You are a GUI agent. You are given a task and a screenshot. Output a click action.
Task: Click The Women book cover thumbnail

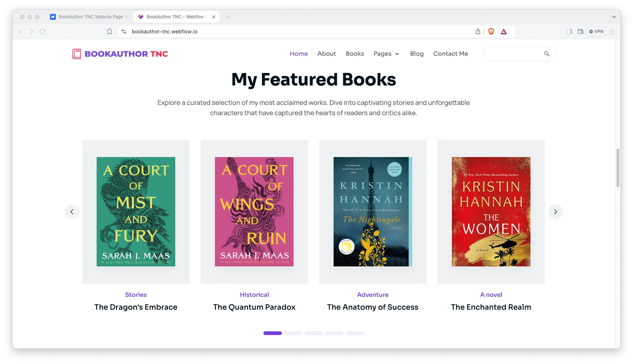(491, 212)
